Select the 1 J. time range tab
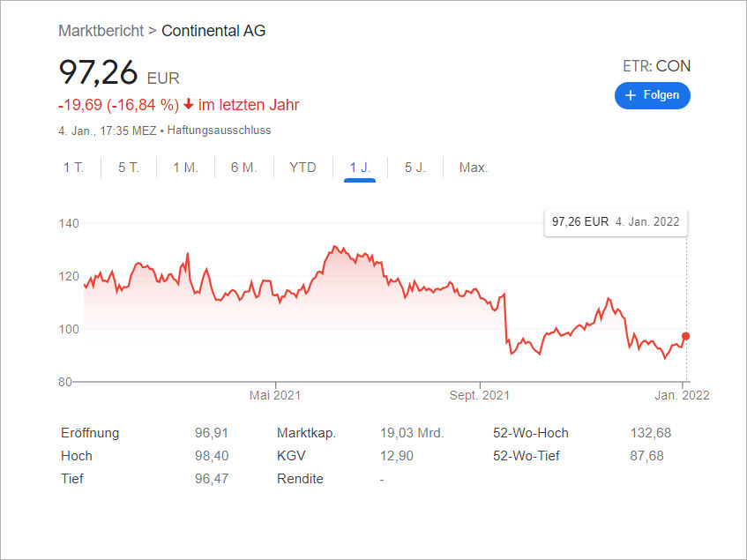 coord(360,168)
